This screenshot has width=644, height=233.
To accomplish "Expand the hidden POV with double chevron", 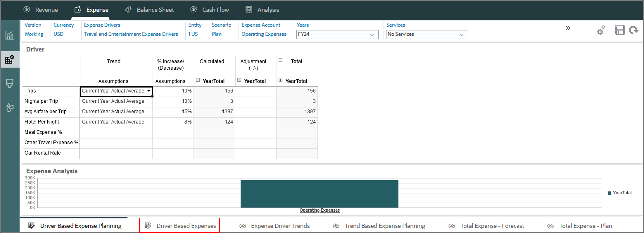I will coord(568,28).
